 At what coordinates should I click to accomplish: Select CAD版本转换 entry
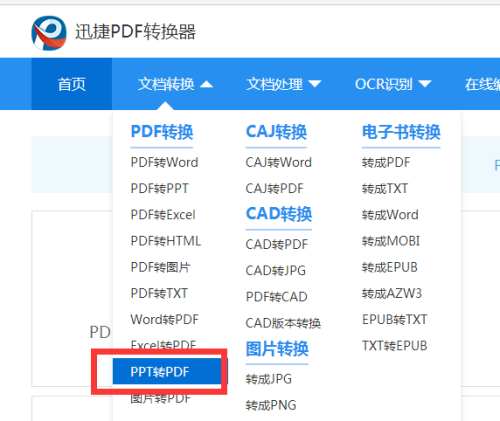[283, 323]
